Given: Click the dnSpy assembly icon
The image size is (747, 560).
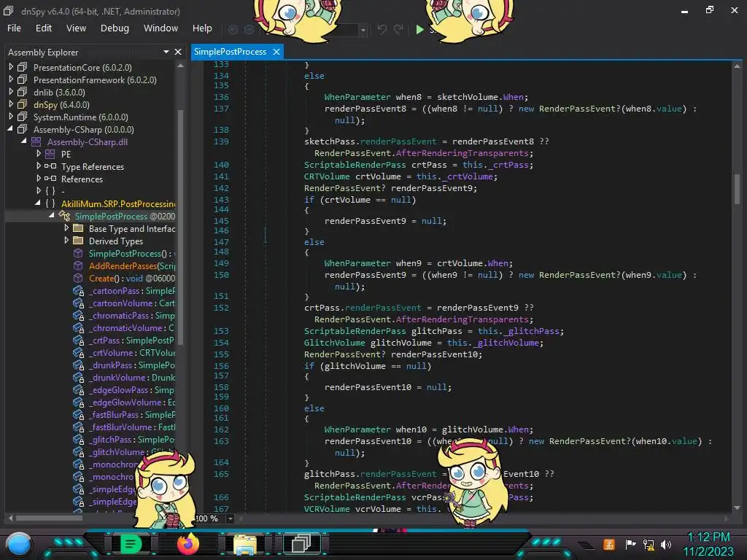Looking at the screenshot, I should click(23, 104).
